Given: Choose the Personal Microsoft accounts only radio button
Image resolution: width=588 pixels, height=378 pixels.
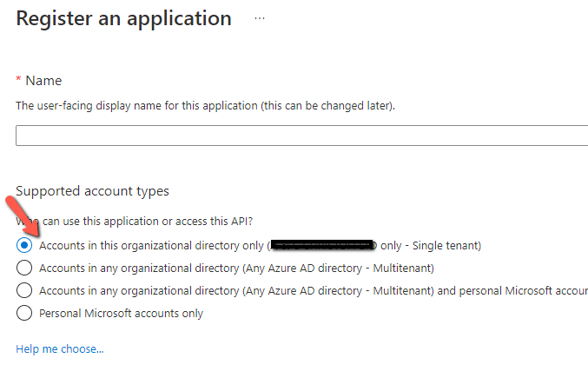Looking at the screenshot, I should click(24, 313).
